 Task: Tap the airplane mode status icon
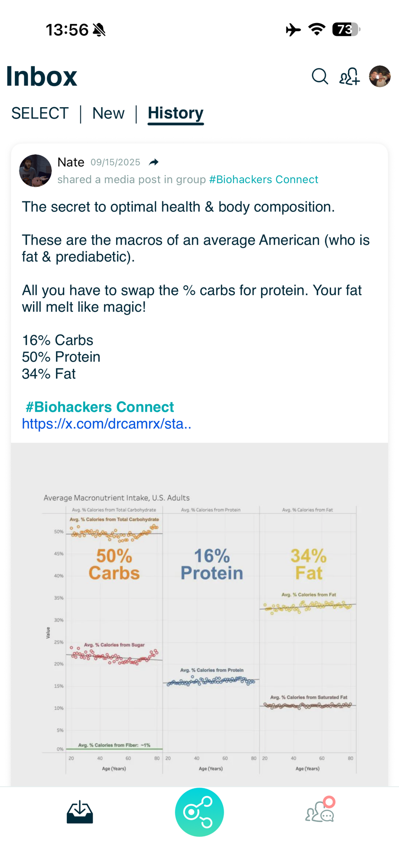[x=293, y=30]
